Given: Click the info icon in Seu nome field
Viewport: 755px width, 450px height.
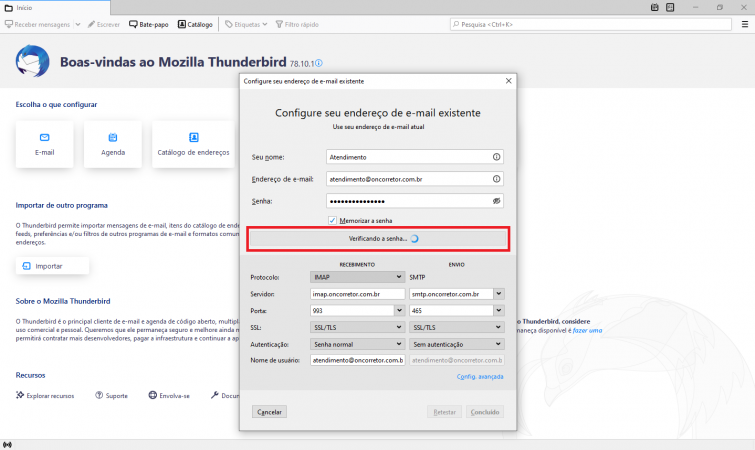Looking at the screenshot, I should tap(496, 157).
